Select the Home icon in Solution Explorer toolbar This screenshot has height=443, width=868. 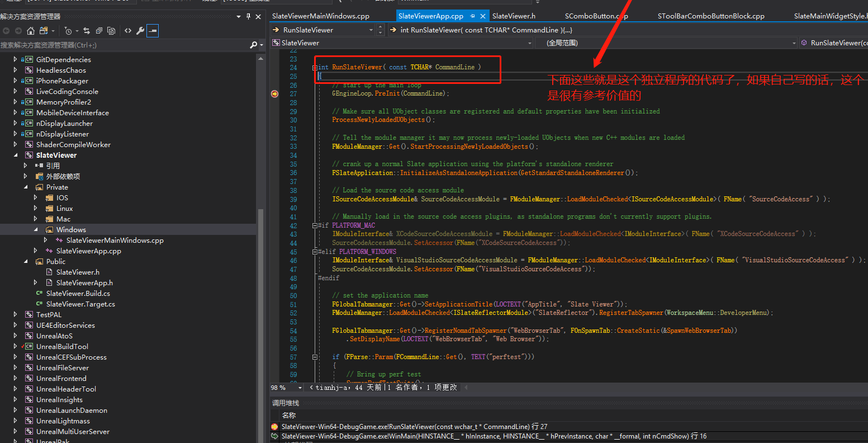click(31, 31)
